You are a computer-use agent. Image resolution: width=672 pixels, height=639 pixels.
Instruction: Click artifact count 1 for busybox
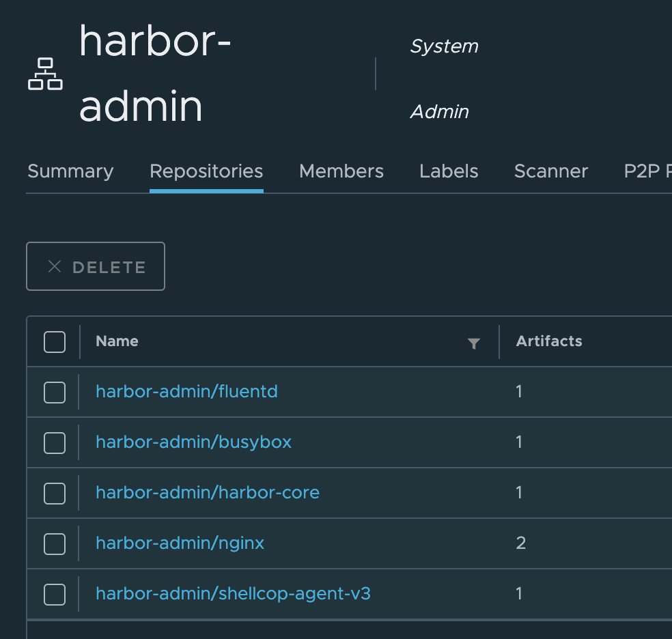coord(519,442)
